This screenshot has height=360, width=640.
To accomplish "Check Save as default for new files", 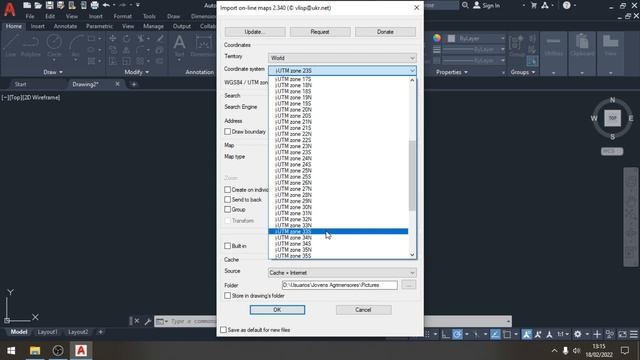I will coord(223,329).
